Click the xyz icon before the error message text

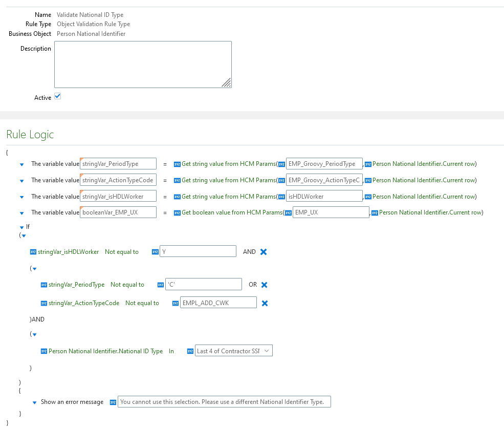pyautogui.click(x=113, y=402)
